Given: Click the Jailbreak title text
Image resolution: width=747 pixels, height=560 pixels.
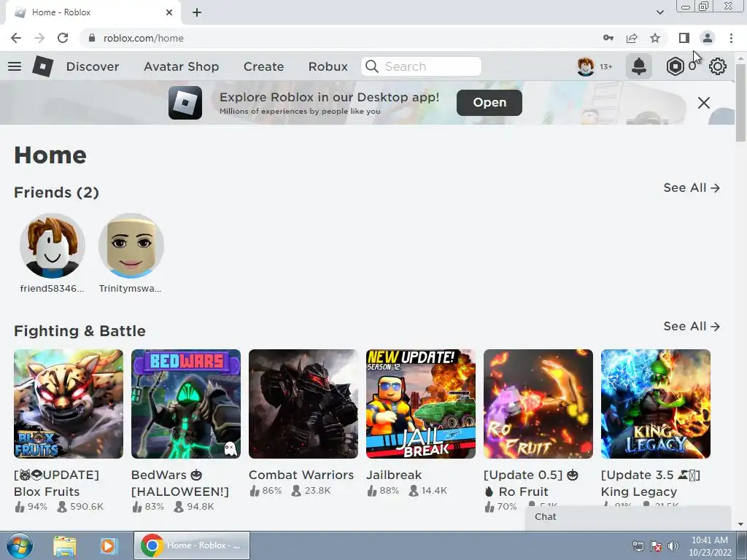Looking at the screenshot, I should [394, 475].
